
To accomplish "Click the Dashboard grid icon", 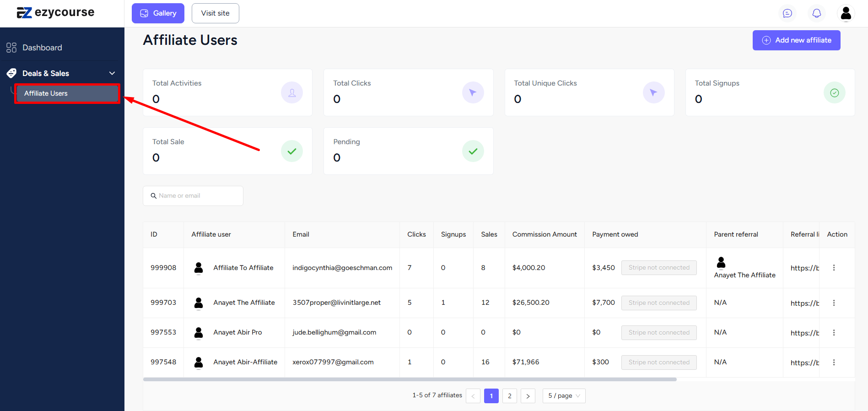I will pos(11,48).
